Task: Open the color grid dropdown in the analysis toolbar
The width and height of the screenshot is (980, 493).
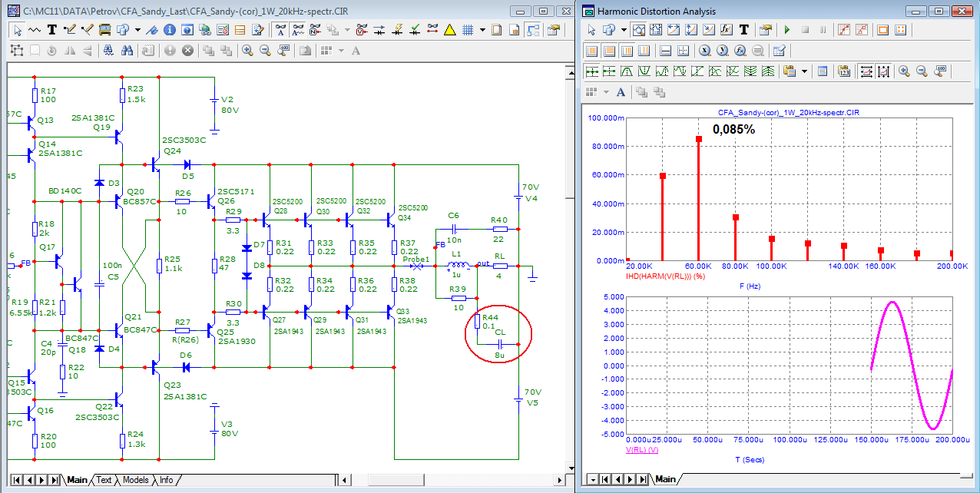Action: 607,92
